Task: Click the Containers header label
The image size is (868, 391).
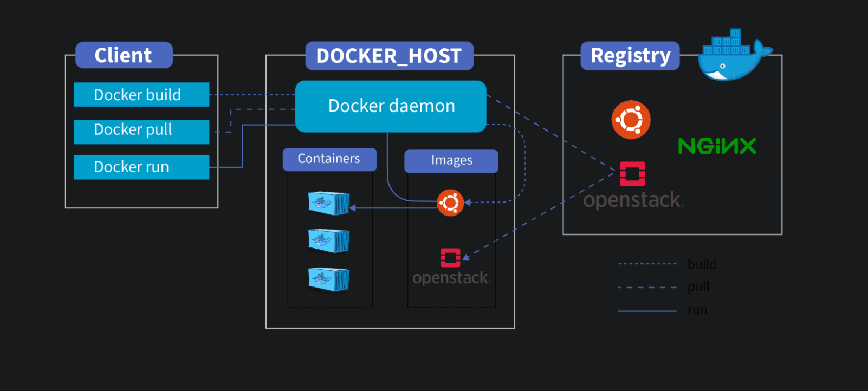Action: pos(329,159)
